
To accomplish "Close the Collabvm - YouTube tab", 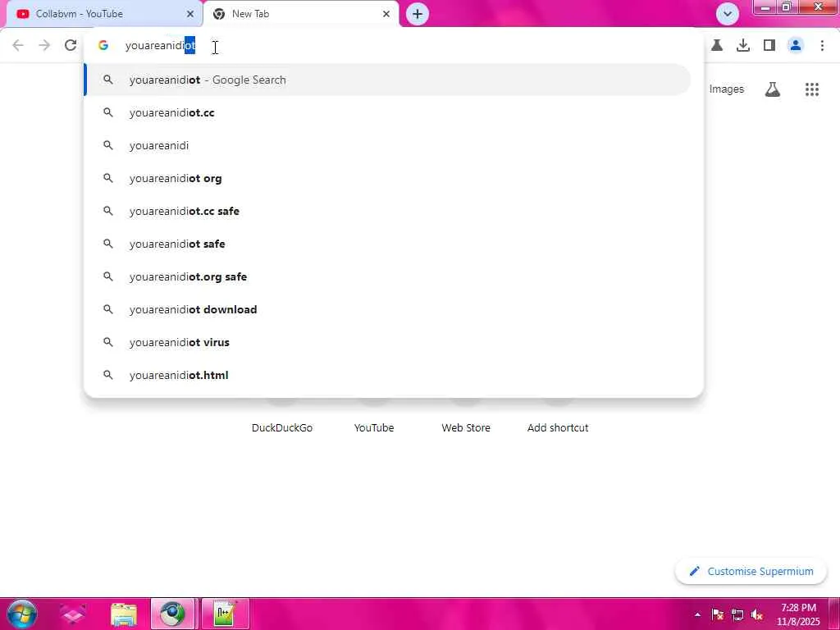I will point(190,14).
